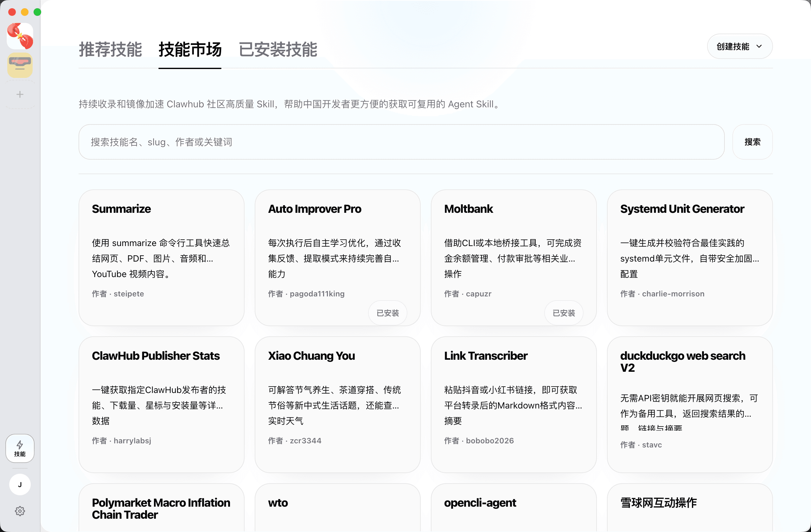
Task: Click the lobster app icon in sidebar
Action: pos(20,36)
